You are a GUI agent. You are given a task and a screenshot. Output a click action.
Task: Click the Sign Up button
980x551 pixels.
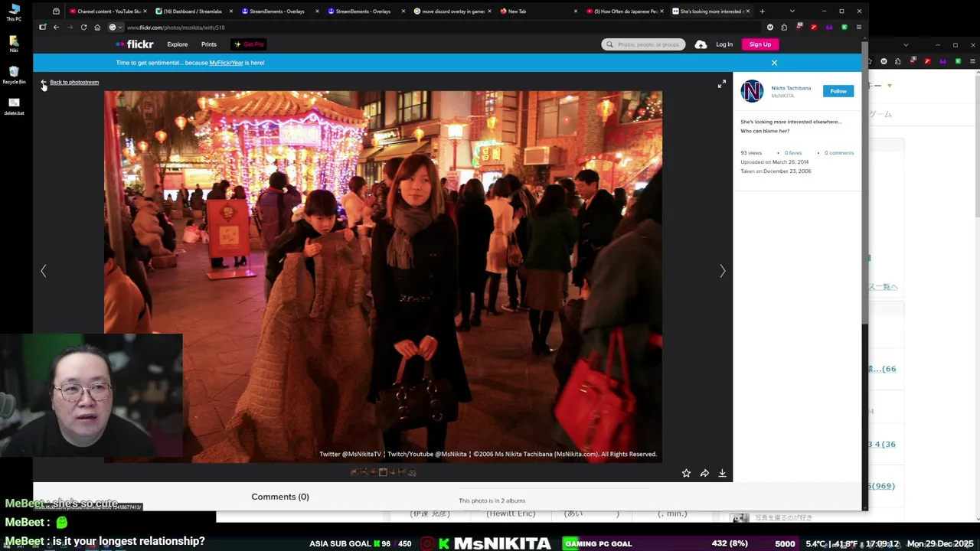click(760, 44)
